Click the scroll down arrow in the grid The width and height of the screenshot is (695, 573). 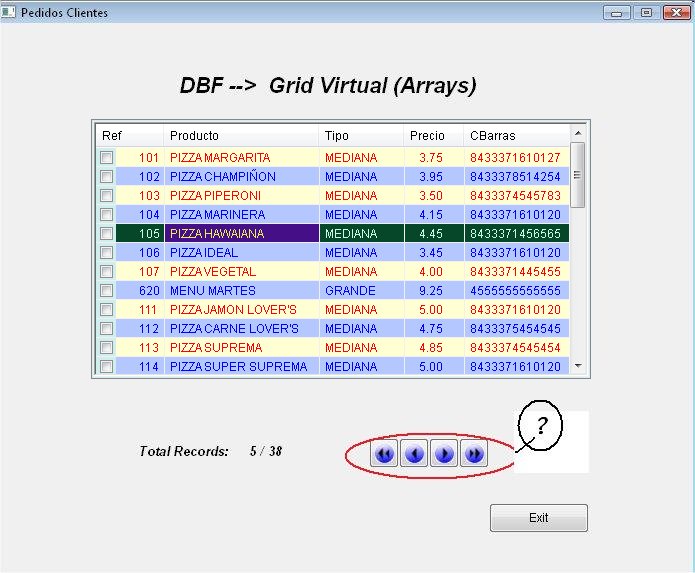click(578, 366)
